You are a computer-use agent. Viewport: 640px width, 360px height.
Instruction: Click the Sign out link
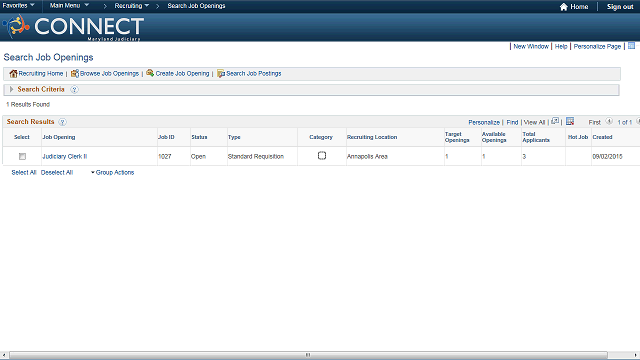(x=620, y=7)
